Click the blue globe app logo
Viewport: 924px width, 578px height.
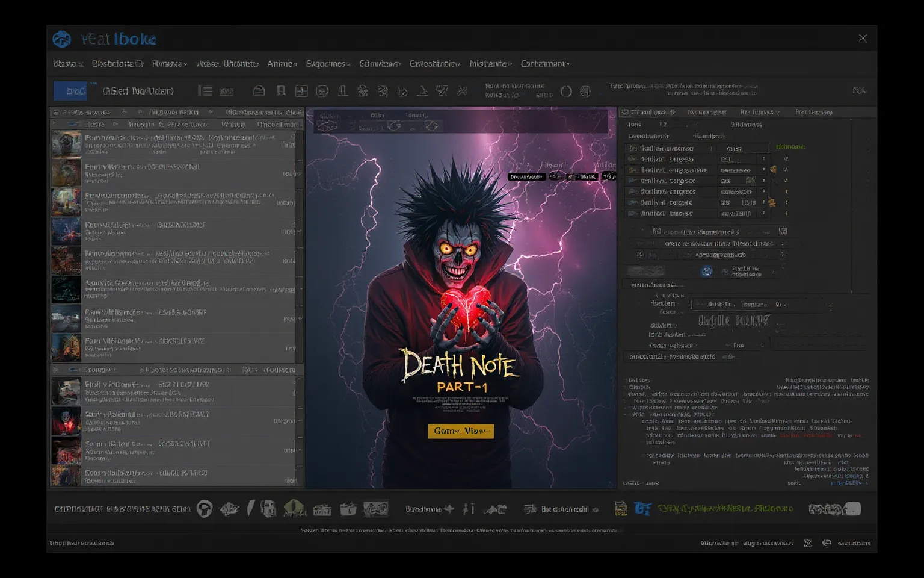point(62,39)
